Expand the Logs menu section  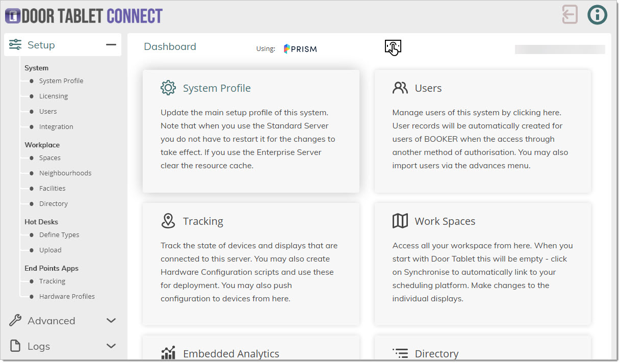(111, 346)
